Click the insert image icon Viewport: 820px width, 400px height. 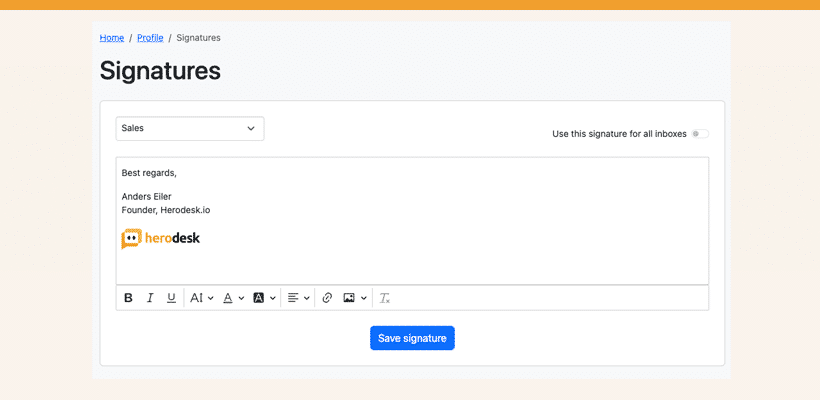(349, 298)
